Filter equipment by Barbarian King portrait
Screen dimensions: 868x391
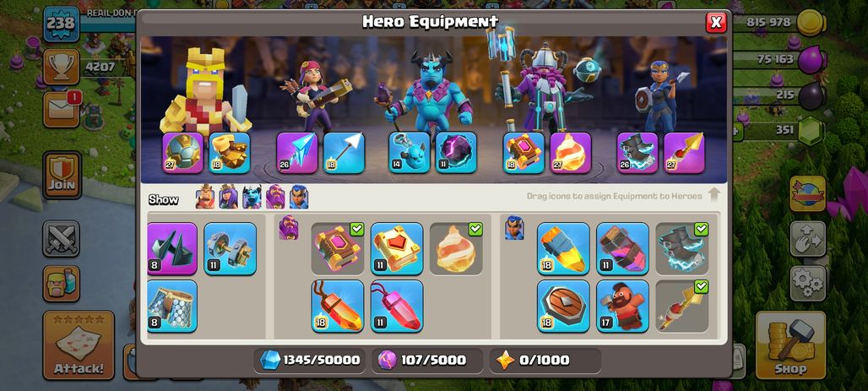[x=205, y=197]
